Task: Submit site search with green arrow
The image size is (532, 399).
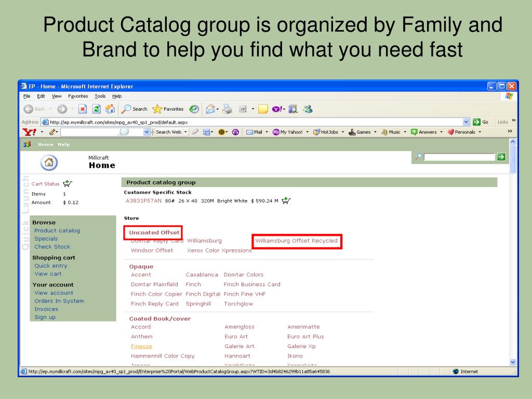Action: coord(501,157)
